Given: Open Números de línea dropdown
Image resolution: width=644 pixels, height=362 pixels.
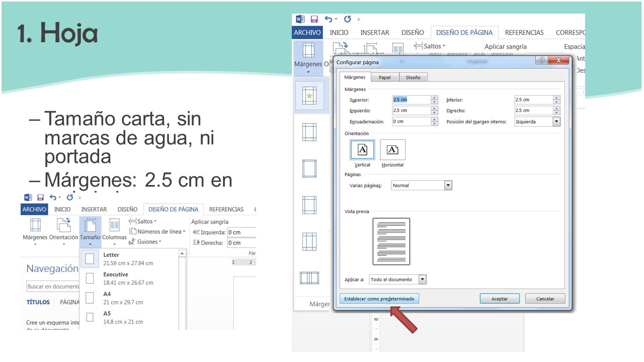Looking at the screenshot, I should point(157,231).
